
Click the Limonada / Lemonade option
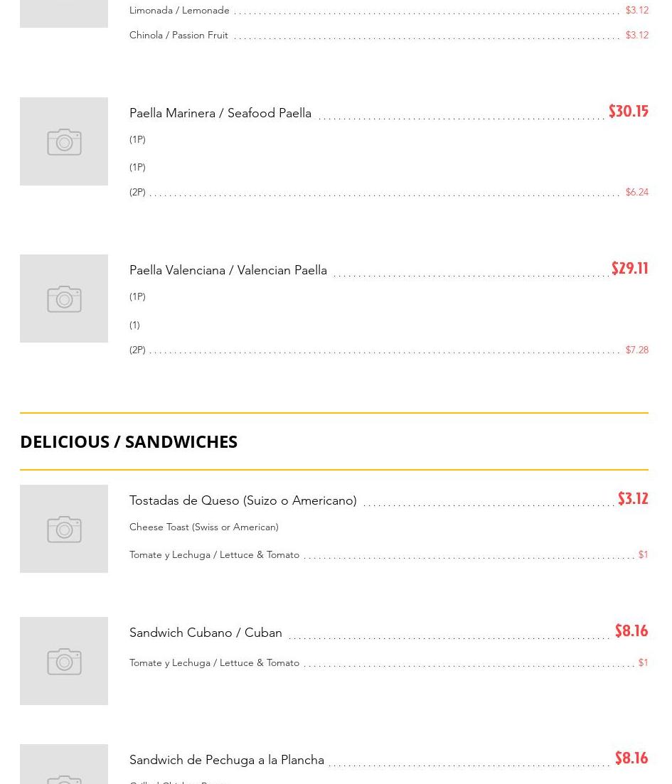pyautogui.click(x=179, y=10)
